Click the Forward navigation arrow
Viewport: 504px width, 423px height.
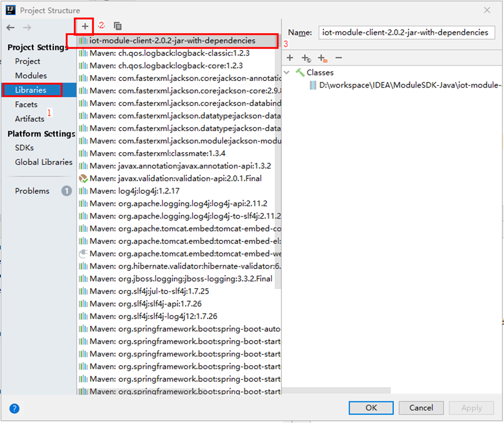(x=27, y=28)
